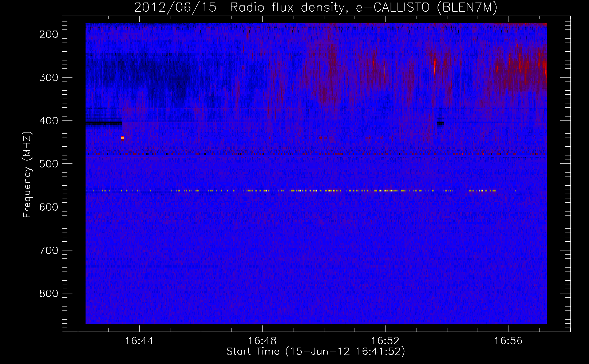Image resolution: width=589 pixels, height=364 pixels.
Task: Click the 800 frequency tick label
Action: [x=49, y=293]
